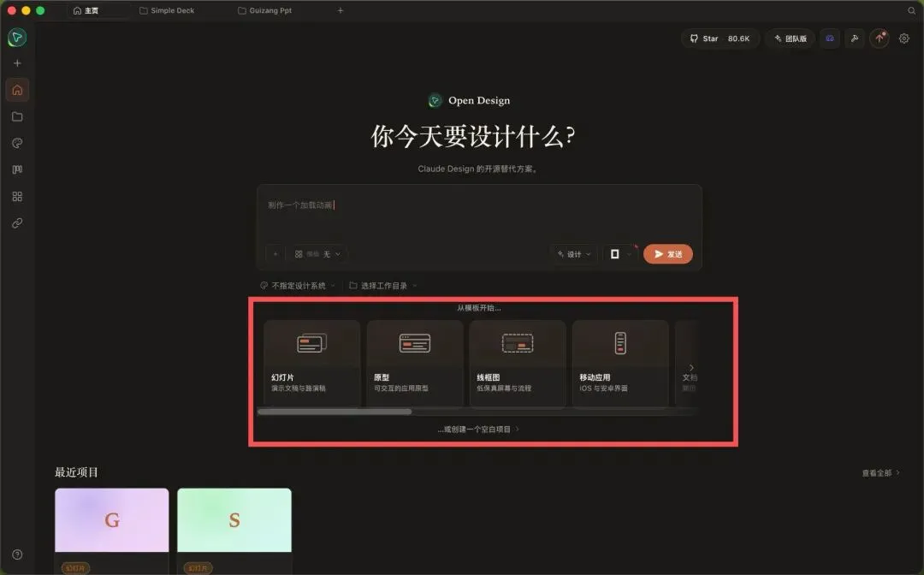The height and width of the screenshot is (575, 924).
Task: Open the 选择工作目录 dropdown
Action: pos(383,286)
